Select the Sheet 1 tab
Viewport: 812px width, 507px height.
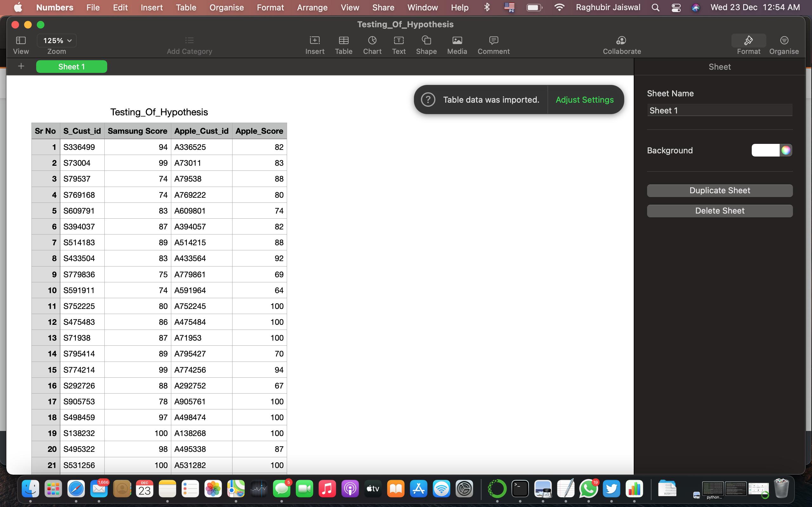tap(71, 67)
